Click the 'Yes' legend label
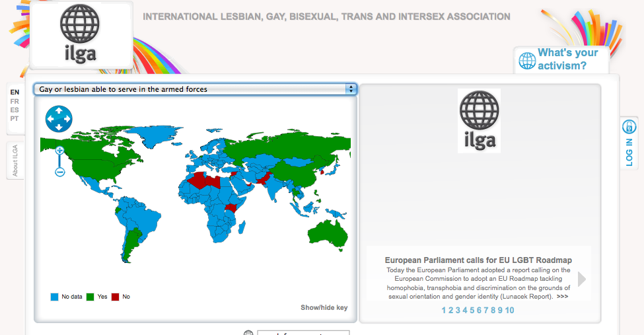Image resolution: width=644 pixels, height=335 pixels. point(102,297)
